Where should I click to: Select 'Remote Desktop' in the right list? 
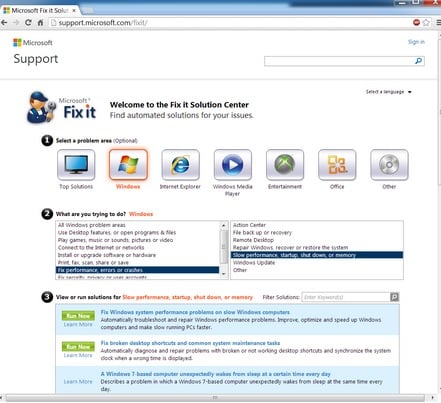(x=317, y=240)
